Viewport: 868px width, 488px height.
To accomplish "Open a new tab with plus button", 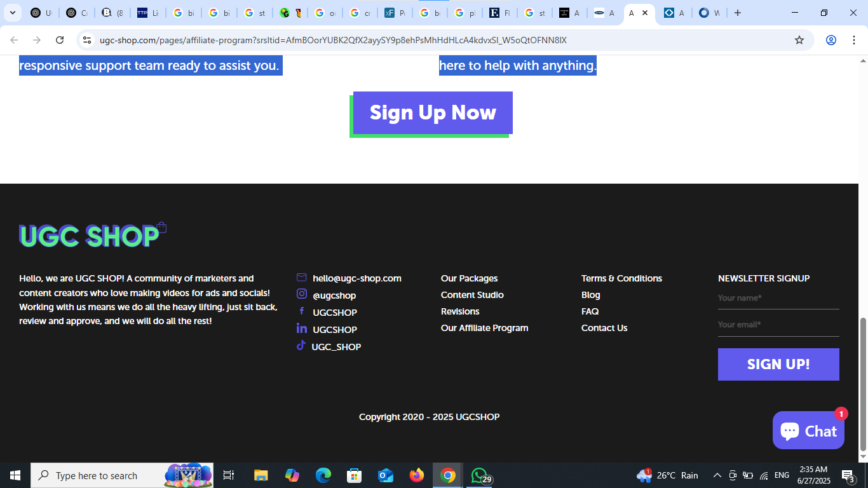I will 738,13.
